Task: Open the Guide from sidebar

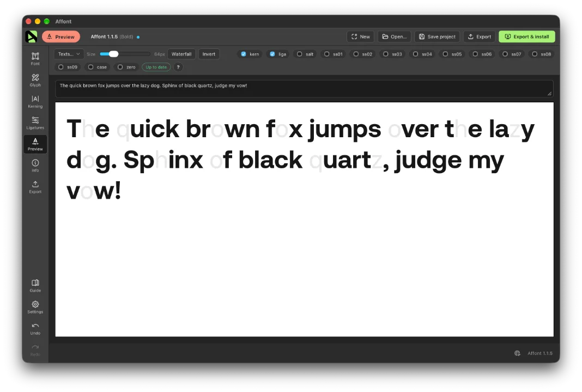Action: click(35, 286)
